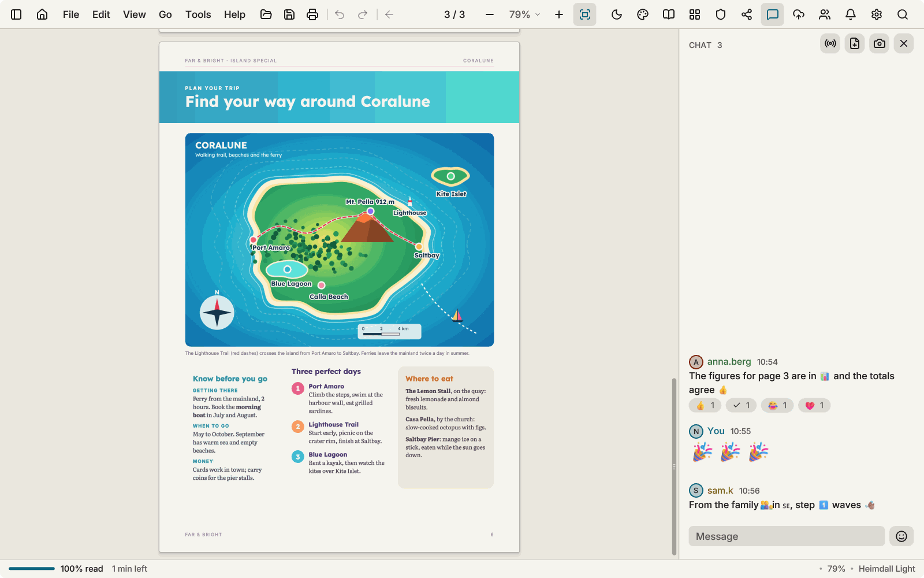This screenshot has width=924, height=578.
Task: Save the document with the floppy-disk icon
Action: coord(289,14)
